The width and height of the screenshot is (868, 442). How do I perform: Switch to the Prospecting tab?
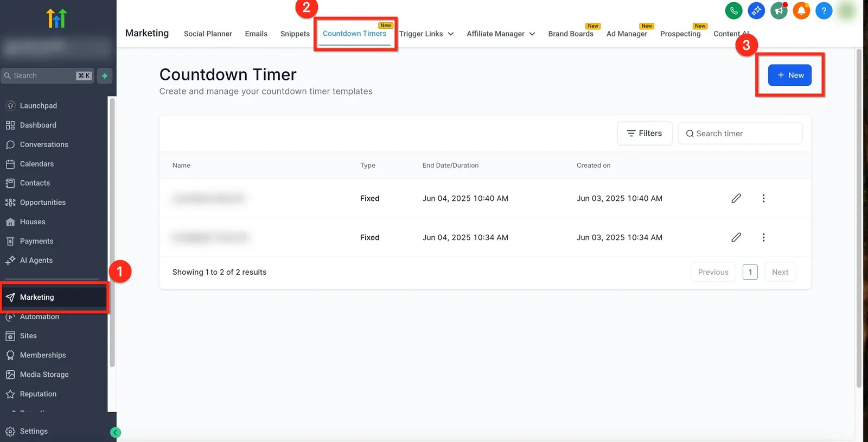point(680,34)
